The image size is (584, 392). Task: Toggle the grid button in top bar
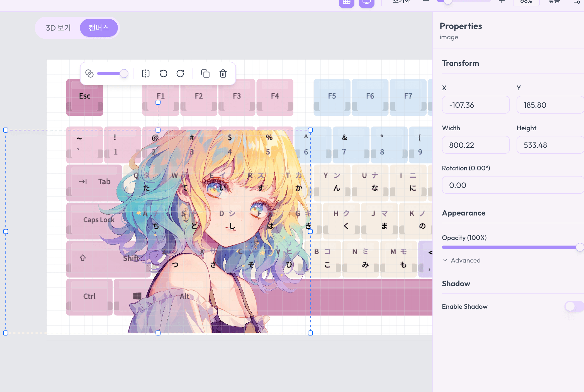346,3
